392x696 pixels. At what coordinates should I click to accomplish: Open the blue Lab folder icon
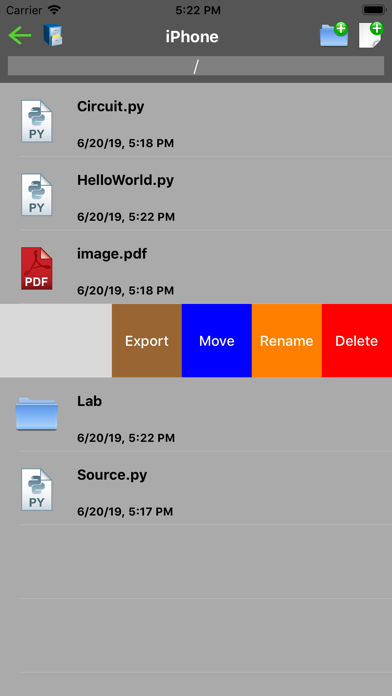click(36, 414)
